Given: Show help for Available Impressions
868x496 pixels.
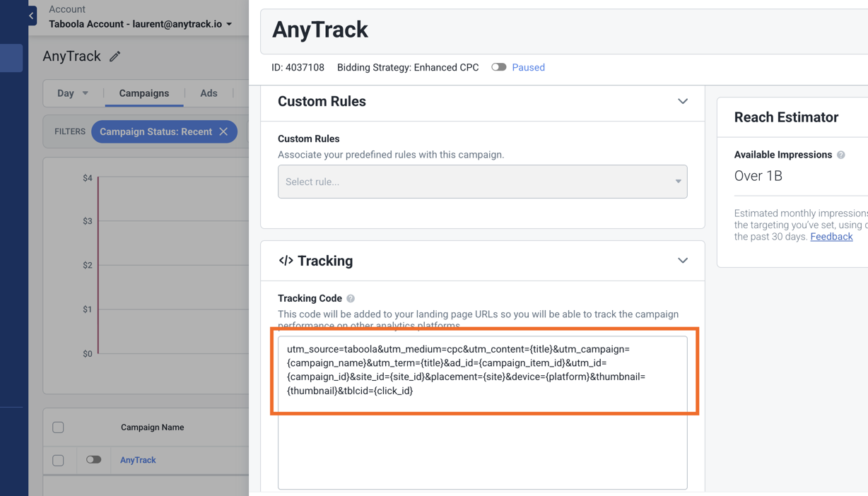Looking at the screenshot, I should pos(841,155).
